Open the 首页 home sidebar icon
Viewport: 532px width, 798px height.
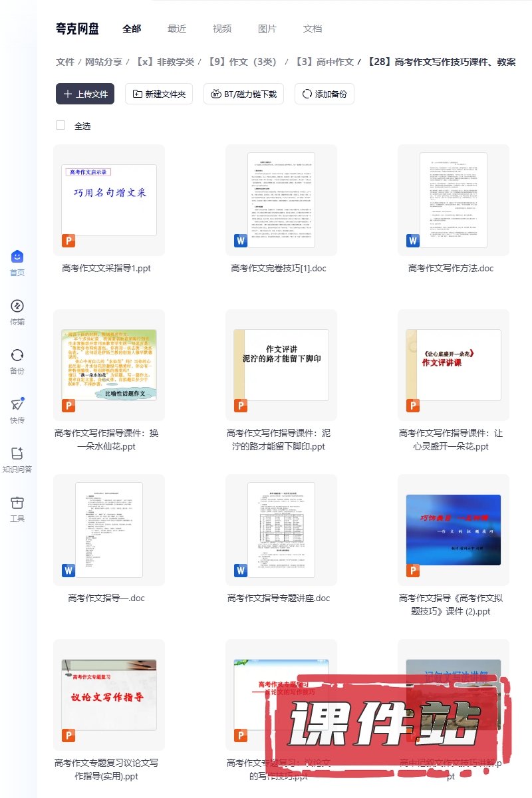[x=17, y=257]
